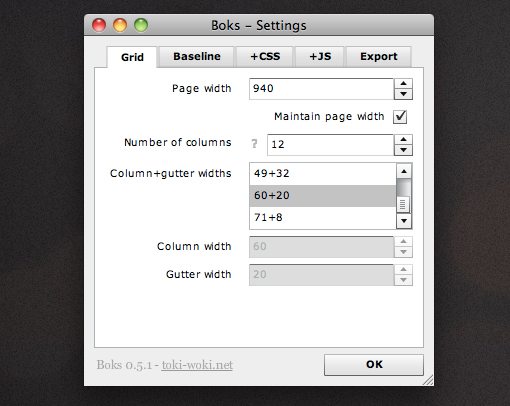Increase Page width with up arrow
The height and width of the screenshot is (406, 510).
[x=403, y=83]
